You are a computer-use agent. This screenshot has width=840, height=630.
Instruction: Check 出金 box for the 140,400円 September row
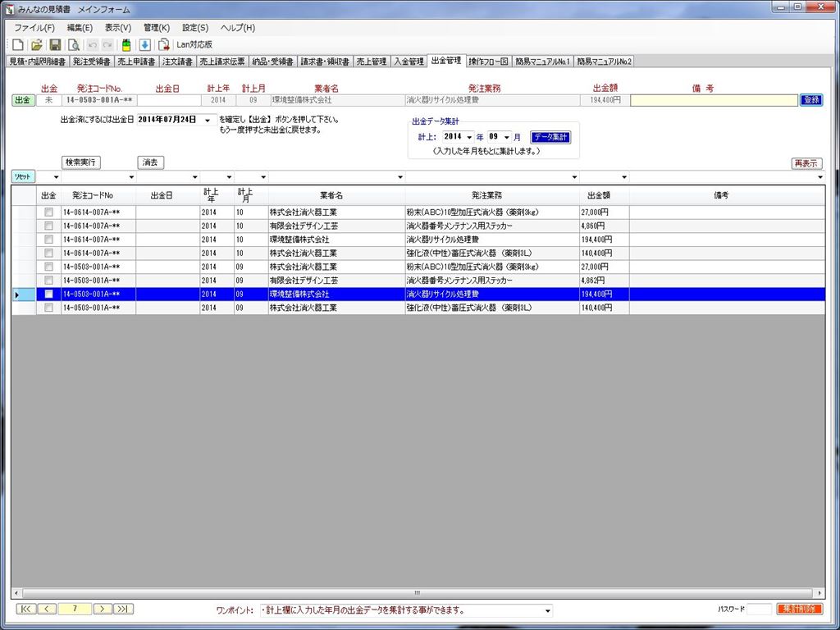[x=48, y=308]
